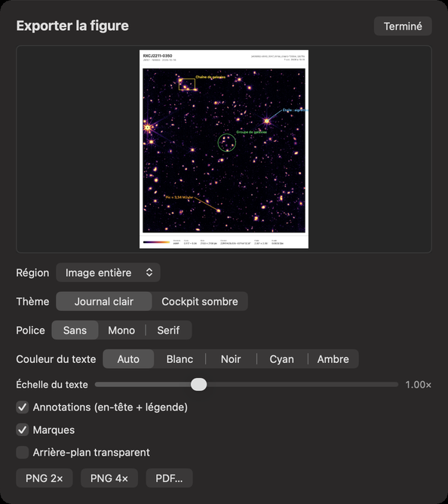The width and height of the screenshot is (448, 504).
Task: Click the PDF… export button
Action: pyautogui.click(x=170, y=478)
